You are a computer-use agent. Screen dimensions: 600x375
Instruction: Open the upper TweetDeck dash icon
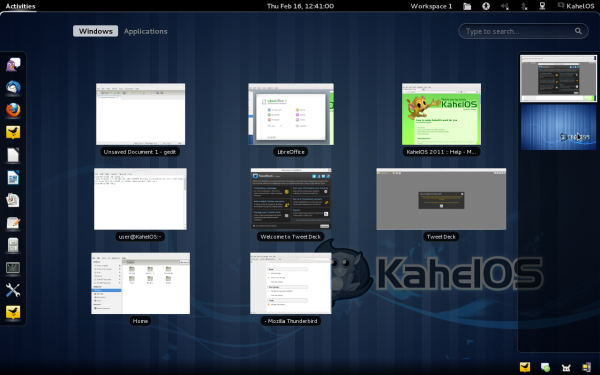click(13, 132)
